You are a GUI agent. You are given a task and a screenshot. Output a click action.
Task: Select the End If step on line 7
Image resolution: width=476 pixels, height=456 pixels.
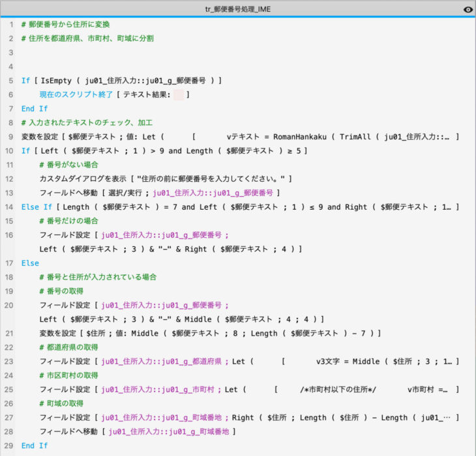(x=35, y=109)
